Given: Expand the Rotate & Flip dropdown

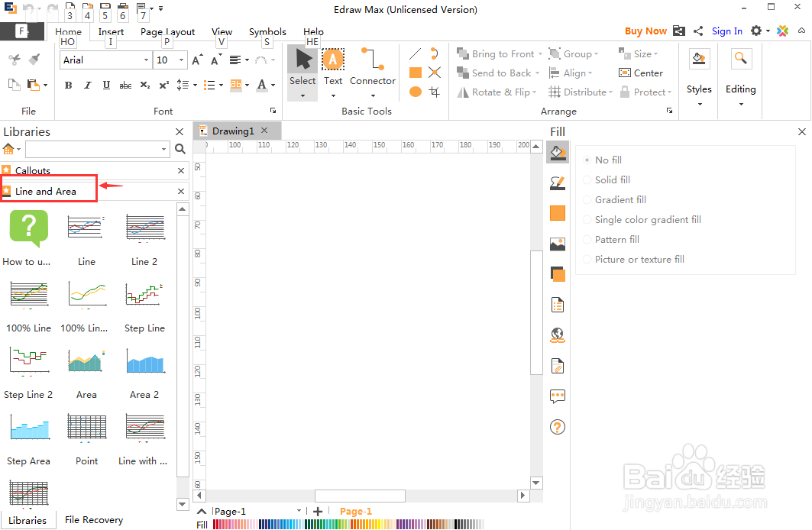Looking at the screenshot, I should coord(534,92).
